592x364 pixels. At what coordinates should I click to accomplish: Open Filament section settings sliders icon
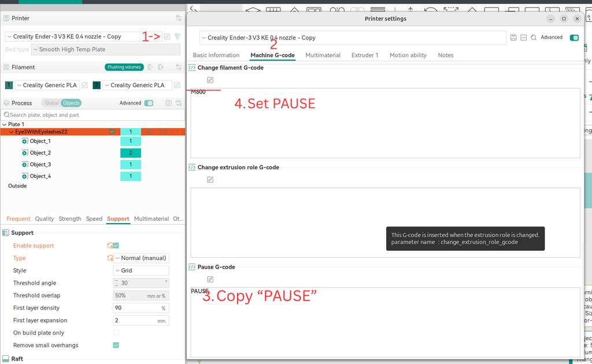tap(179, 67)
